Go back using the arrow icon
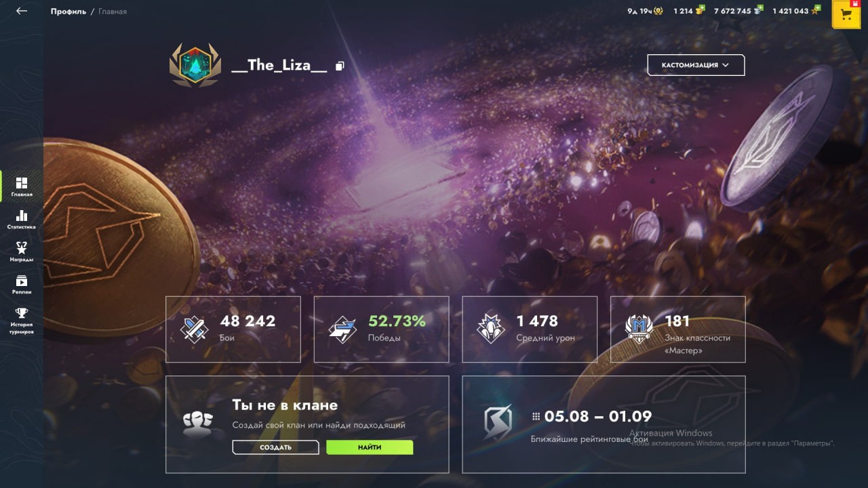Screen dimensions: 868x488 (22, 11)
